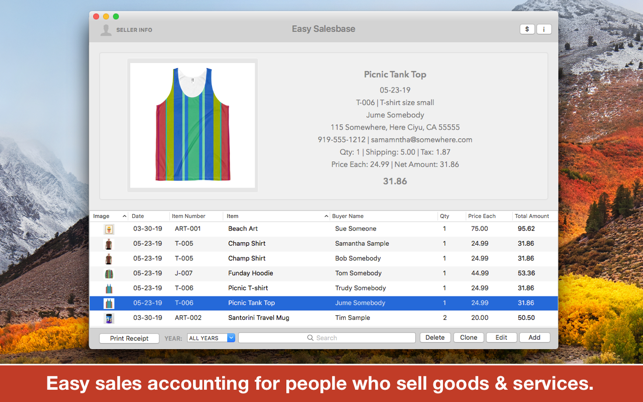This screenshot has width=643, height=402.
Task: Click total amount '50.50'
Action: click(x=526, y=317)
